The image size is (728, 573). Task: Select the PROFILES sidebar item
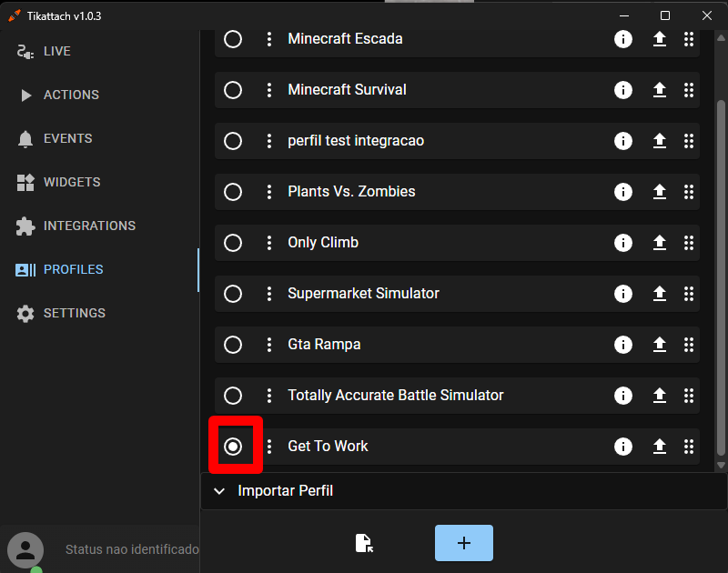(x=99, y=269)
